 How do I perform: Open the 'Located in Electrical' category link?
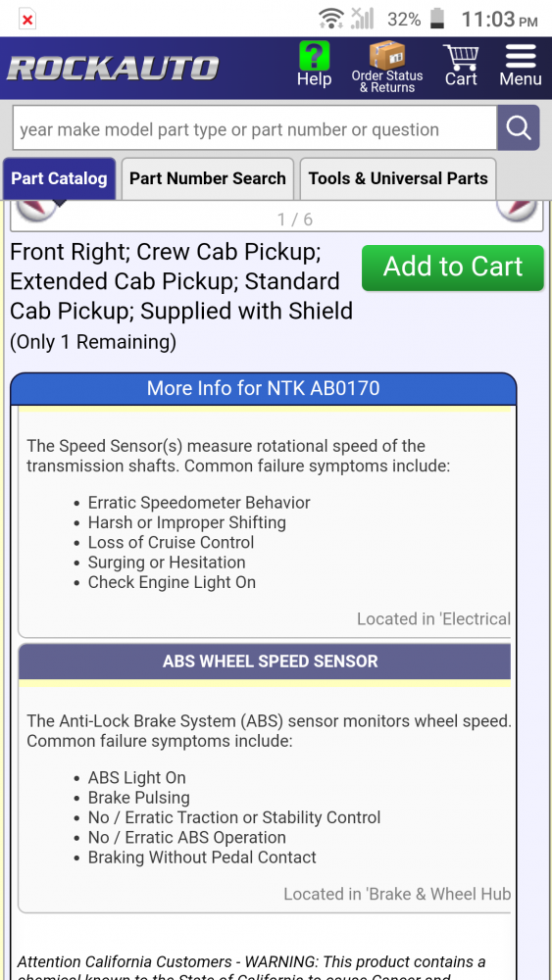(433, 618)
